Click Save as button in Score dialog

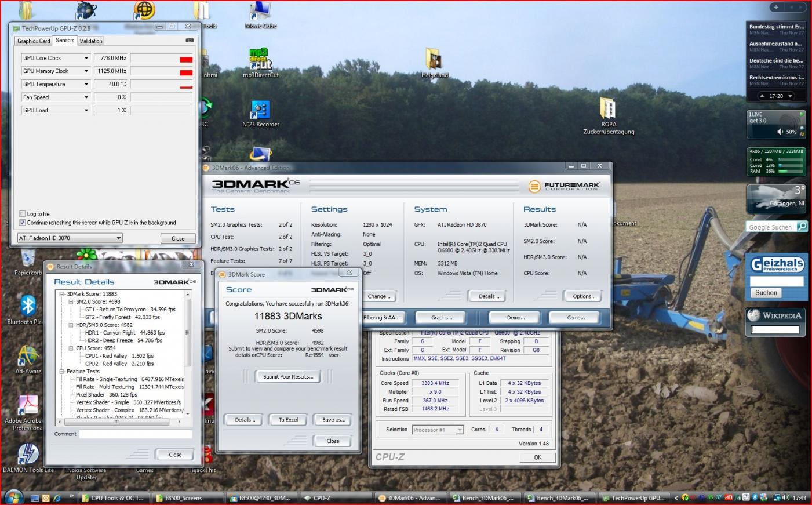333,420
